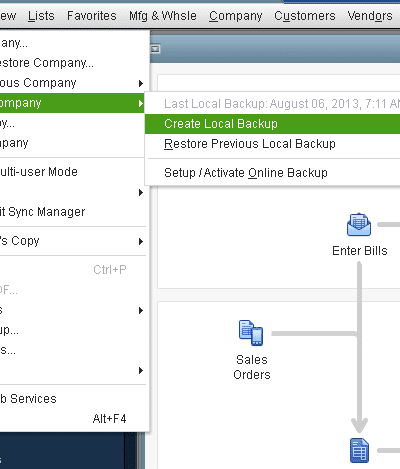Expand the ous Company submenu arrow
The height and width of the screenshot is (469, 400).
141,83
